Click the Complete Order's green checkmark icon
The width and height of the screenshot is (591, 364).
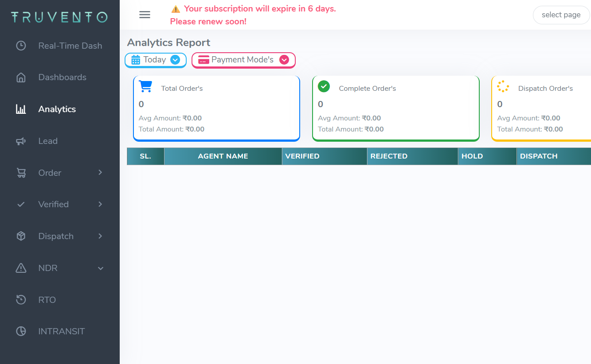tap(324, 86)
